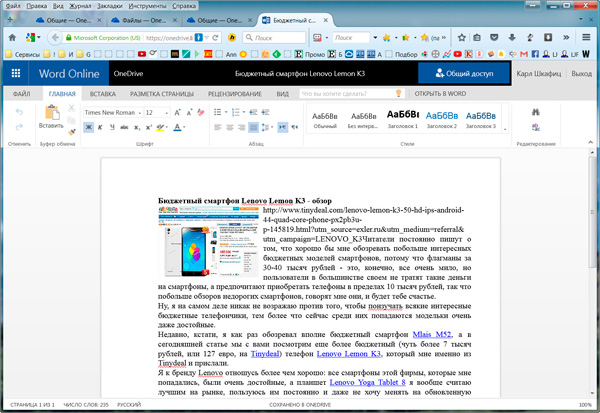Click the browser Back navigation arrow
This screenshot has height=413, width=600.
[12, 37]
